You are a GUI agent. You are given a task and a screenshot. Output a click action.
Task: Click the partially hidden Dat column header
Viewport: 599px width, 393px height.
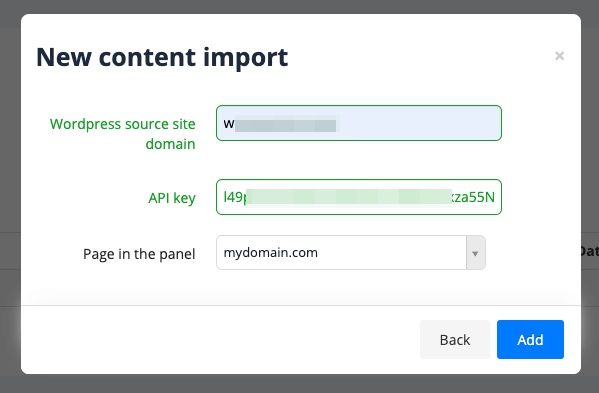pos(589,251)
